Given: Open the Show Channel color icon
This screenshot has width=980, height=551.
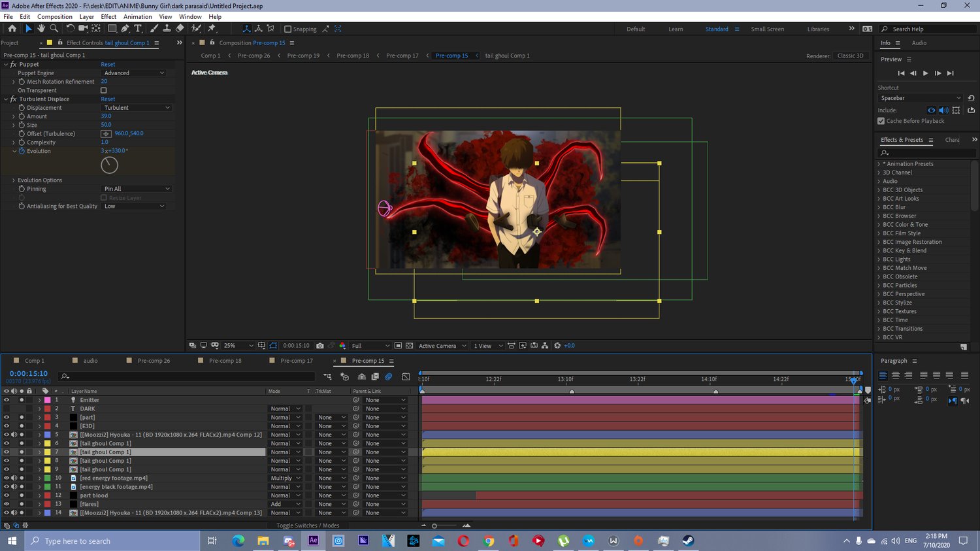Looking at the screenshot, I should pos(342,346).
